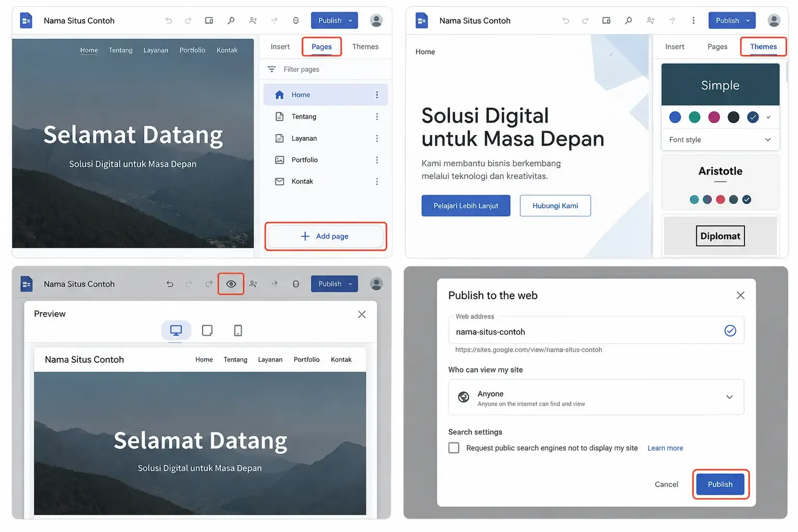Click the eye preview icon in the Preview window toolbar
798x532 pixels.
point(231,284)
